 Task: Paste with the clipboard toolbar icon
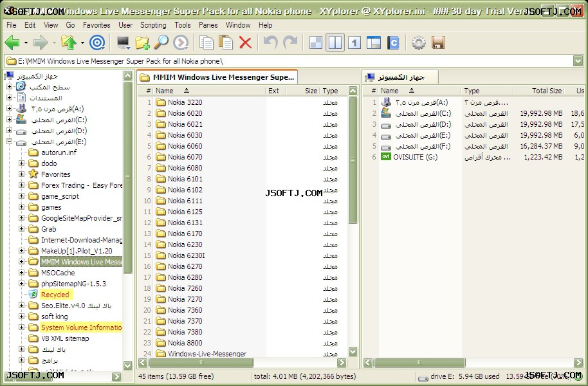tap(226, 42)
